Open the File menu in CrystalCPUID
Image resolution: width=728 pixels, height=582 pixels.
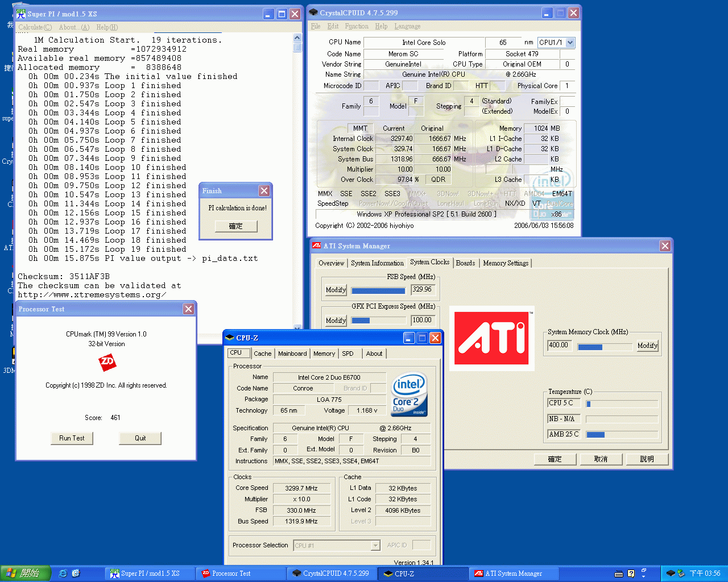316,26
